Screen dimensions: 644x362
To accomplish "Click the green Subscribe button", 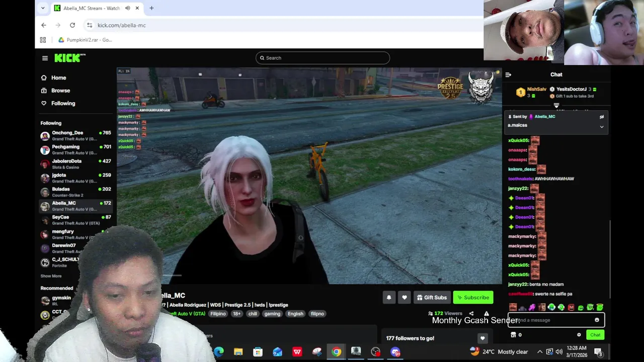I will pyautogui.click(x=473, y=298).
